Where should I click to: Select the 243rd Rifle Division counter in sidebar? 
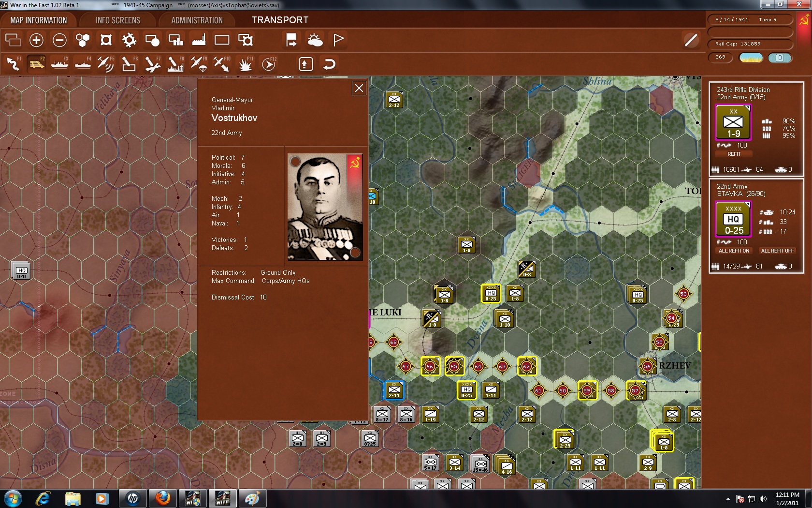pos(733,122)
